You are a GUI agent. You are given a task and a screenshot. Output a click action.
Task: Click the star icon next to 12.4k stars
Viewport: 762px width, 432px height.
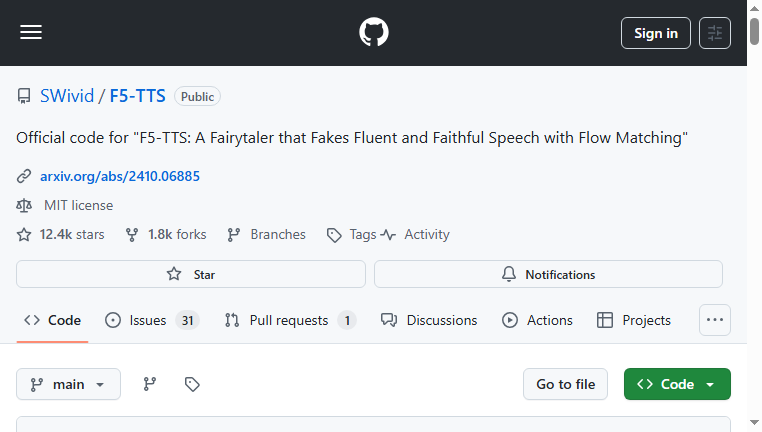(x=24, y=235)
